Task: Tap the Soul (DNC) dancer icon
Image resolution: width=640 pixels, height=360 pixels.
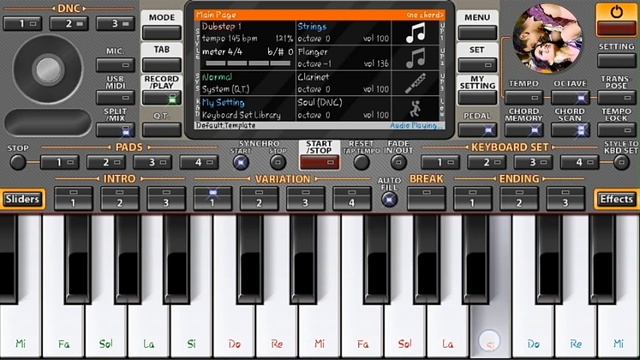Action: coord(415,108)
